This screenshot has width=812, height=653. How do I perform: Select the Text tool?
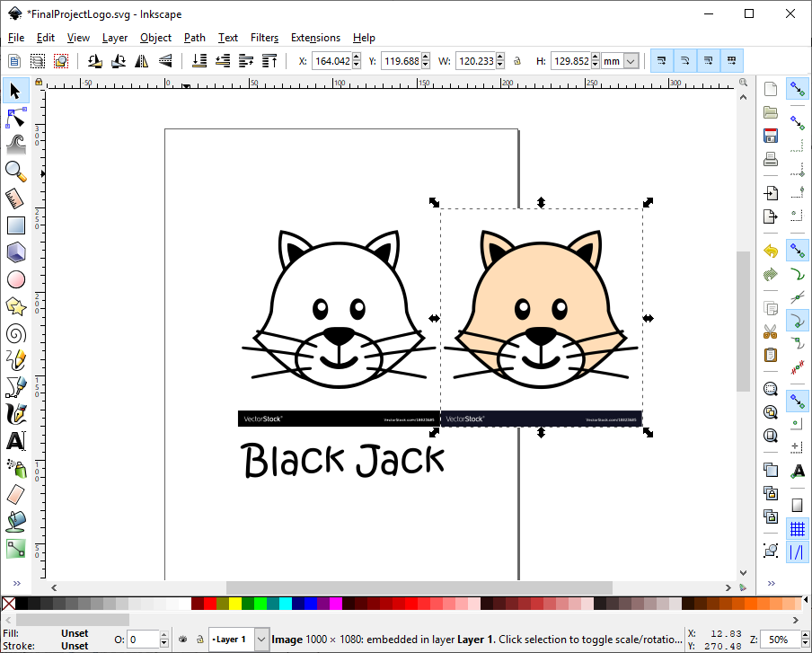click(15, 441)
